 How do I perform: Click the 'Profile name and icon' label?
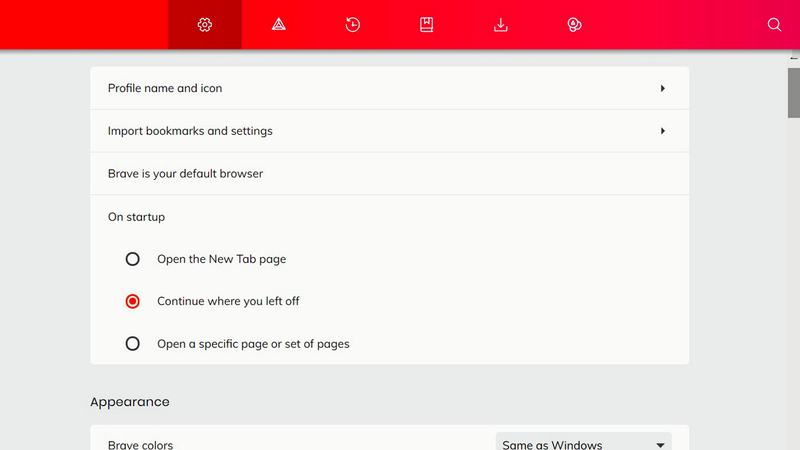coord(165,88)
